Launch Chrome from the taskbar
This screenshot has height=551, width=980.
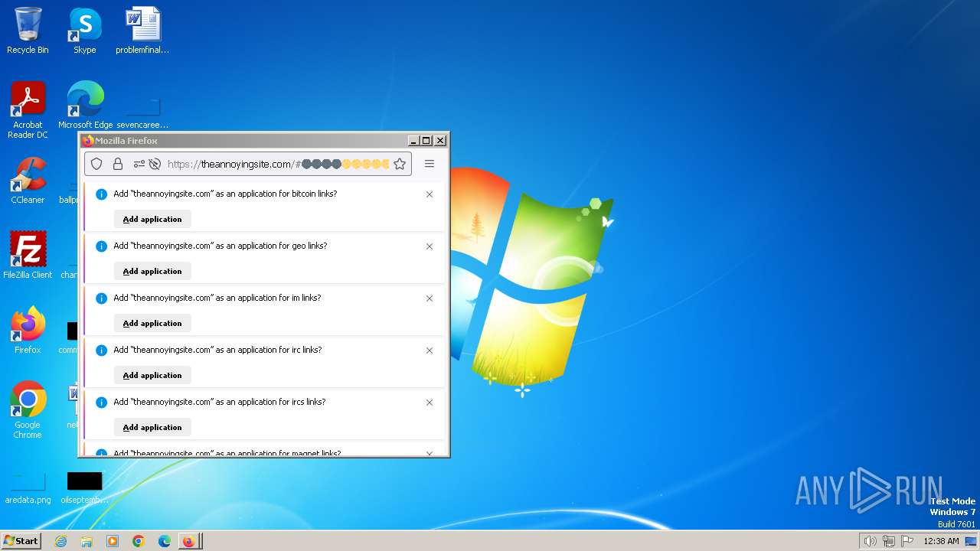(x=139, y=541)
